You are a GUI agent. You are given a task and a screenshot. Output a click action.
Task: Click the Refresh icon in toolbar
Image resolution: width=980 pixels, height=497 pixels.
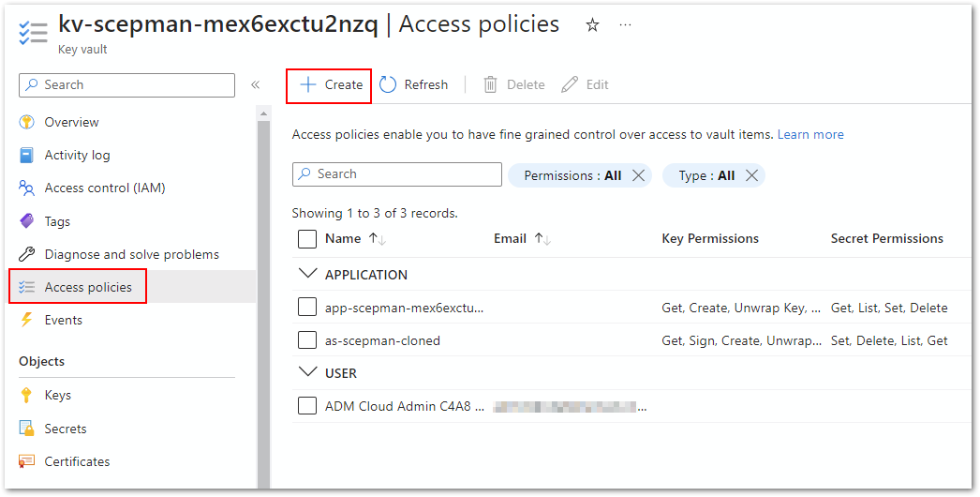point(389,85)
